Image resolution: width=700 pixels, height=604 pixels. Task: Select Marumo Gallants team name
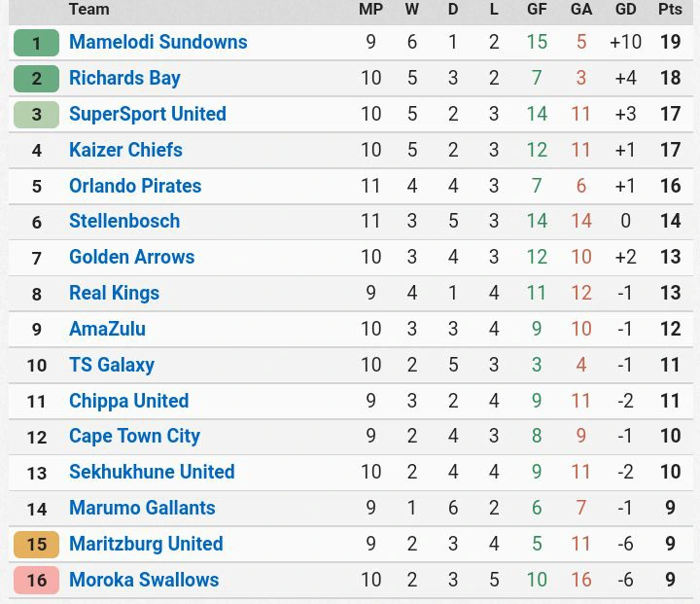point(142,508)
